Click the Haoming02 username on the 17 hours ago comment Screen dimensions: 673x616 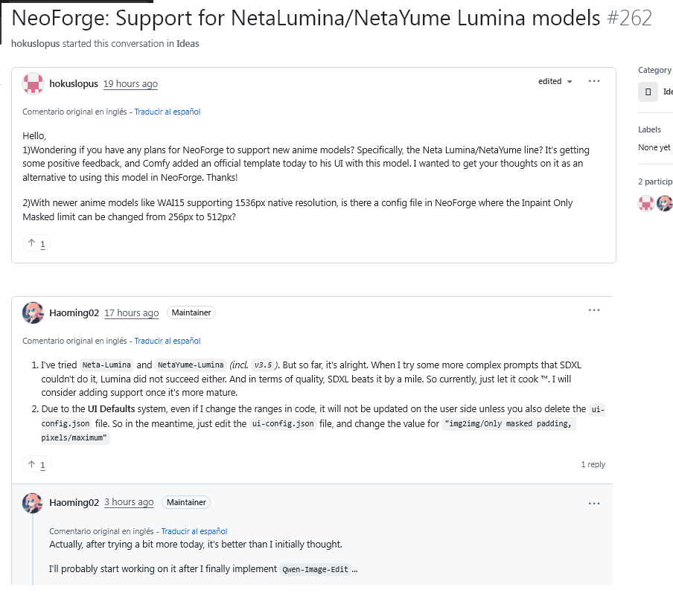pos(74,312)
